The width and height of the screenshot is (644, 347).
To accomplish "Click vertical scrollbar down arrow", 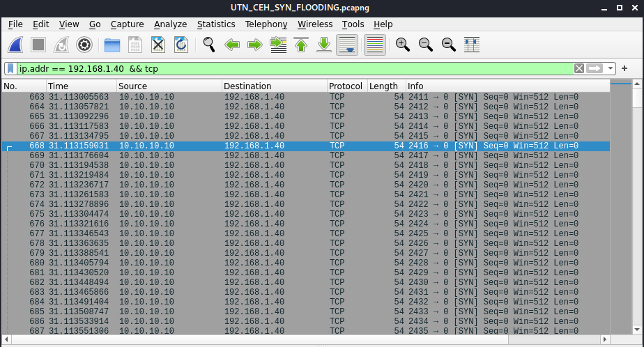I will click(637, 330).
